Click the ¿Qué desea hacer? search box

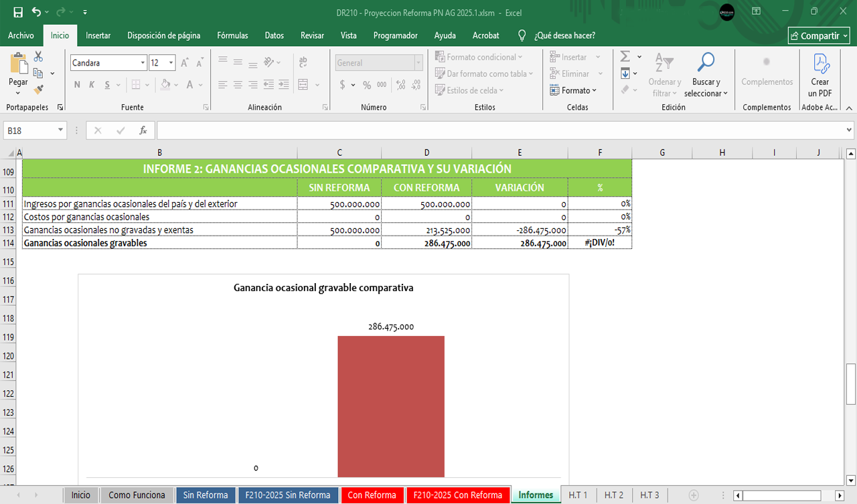[x=564, y=35]
